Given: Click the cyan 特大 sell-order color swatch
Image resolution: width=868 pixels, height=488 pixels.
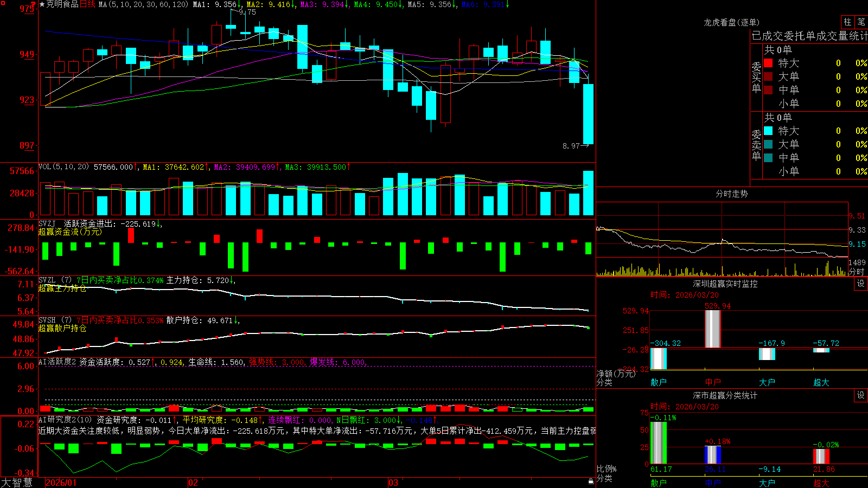Looking at the screenshot, I should (x=768, y=131).
